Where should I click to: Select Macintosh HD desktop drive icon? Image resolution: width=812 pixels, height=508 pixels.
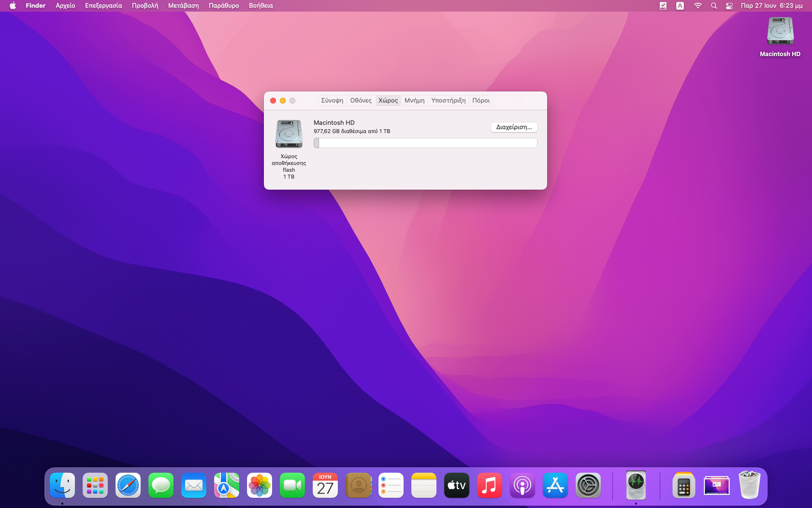click(780, 31)
